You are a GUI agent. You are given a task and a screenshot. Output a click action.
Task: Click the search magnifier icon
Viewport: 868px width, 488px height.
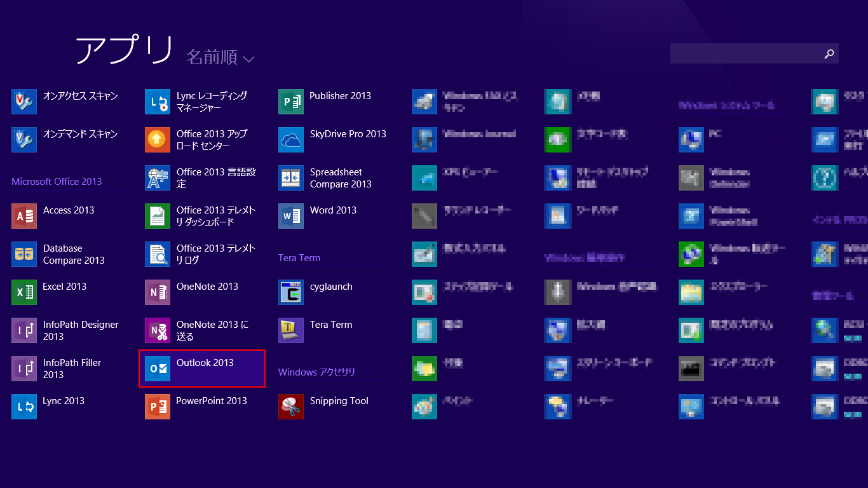829,54
